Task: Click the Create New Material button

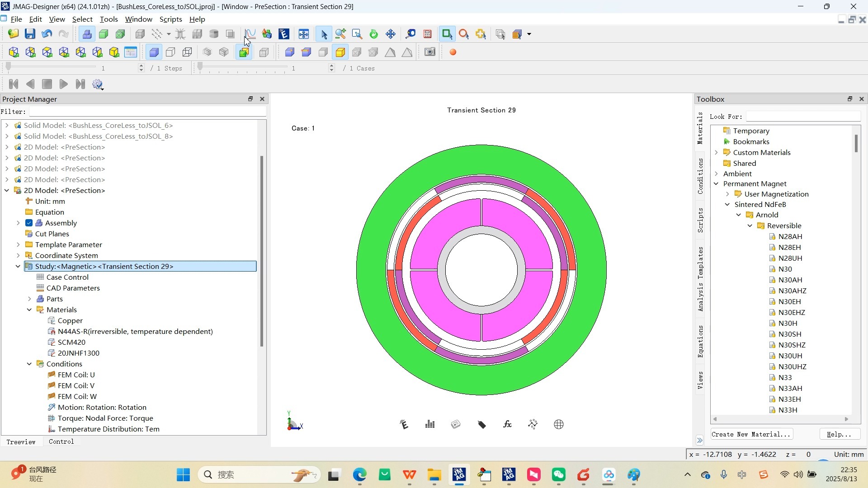Action: [751, 434]
